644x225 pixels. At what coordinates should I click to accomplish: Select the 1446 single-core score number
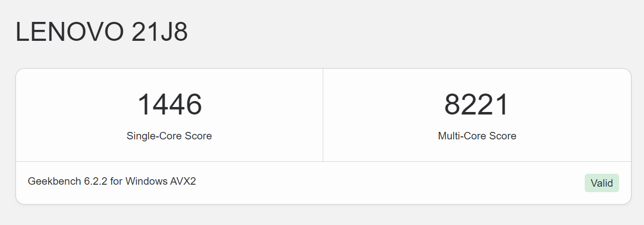(x=169, y=105)
